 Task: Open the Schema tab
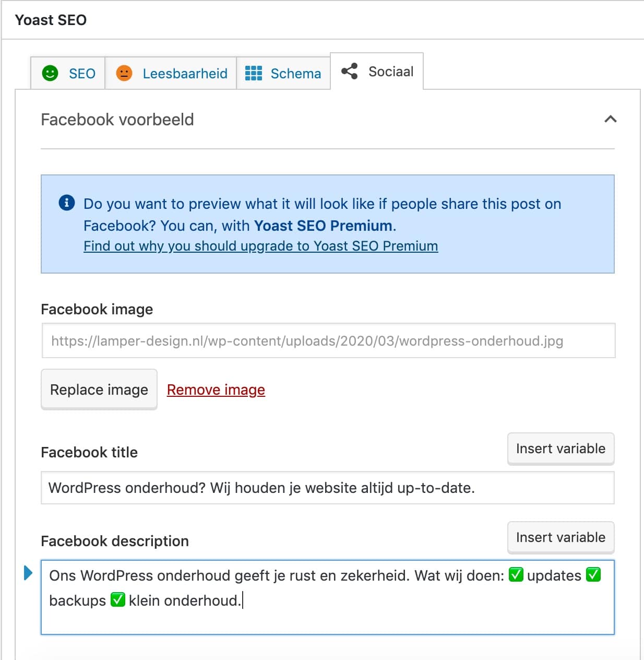tap(283, 73)
